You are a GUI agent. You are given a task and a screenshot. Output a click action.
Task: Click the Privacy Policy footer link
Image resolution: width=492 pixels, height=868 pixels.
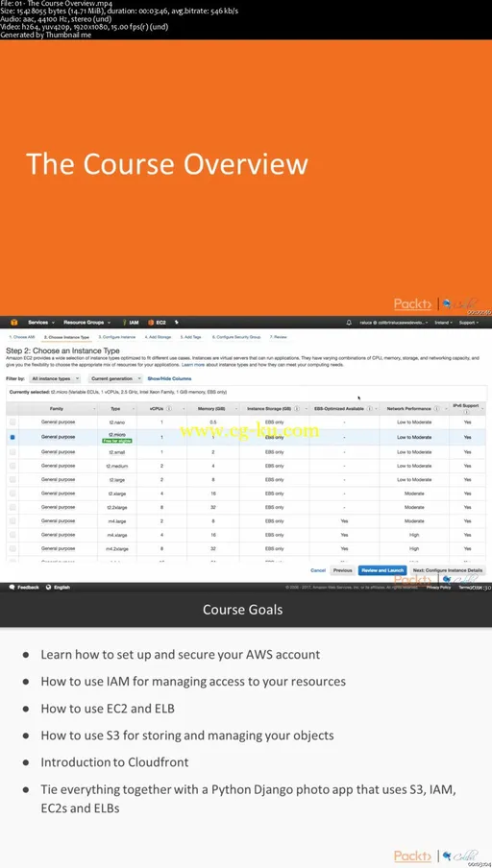[x=438, y=588]
